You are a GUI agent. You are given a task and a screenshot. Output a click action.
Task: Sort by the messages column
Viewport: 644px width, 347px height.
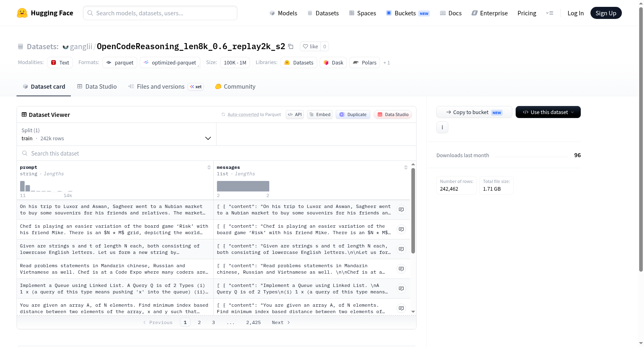[406, 167]
